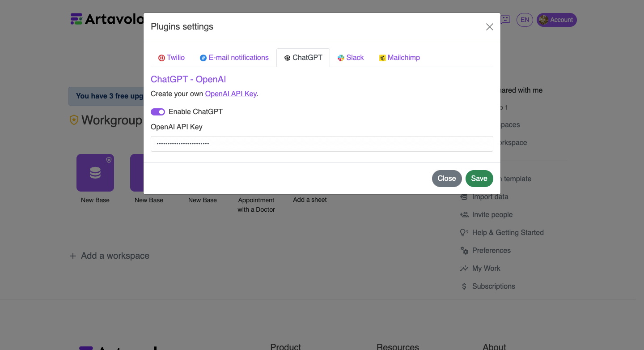Screen dimensions: 644x350
Task: Click the Import data icon
Action: click(x=464, y=196)
